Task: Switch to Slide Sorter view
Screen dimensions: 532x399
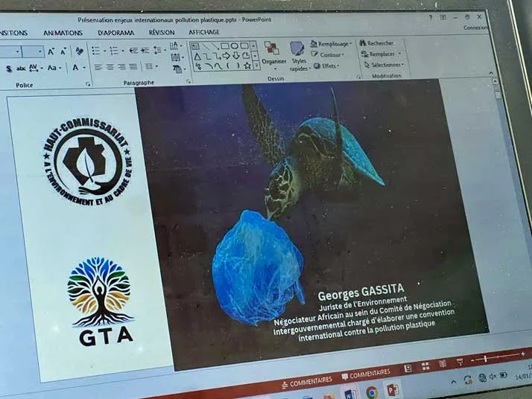Action: [425, 366]
